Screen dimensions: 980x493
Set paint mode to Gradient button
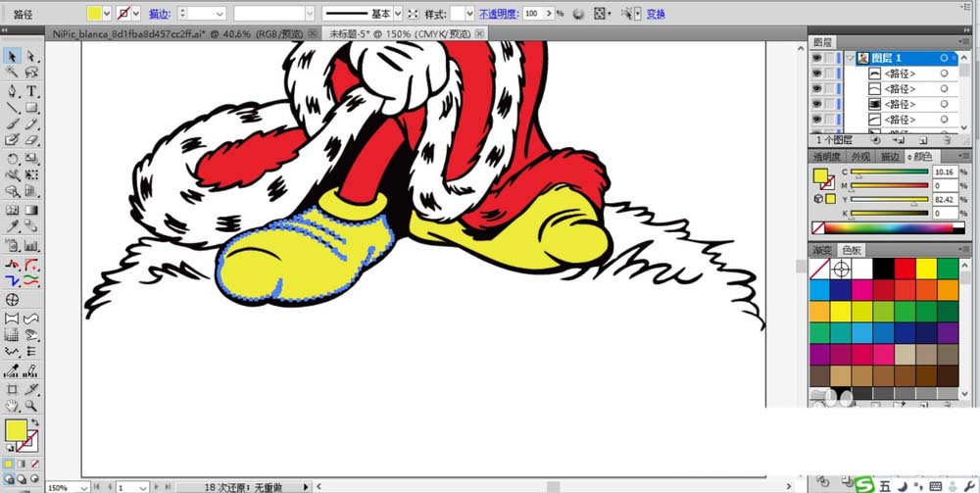click(x=22, y=465)
